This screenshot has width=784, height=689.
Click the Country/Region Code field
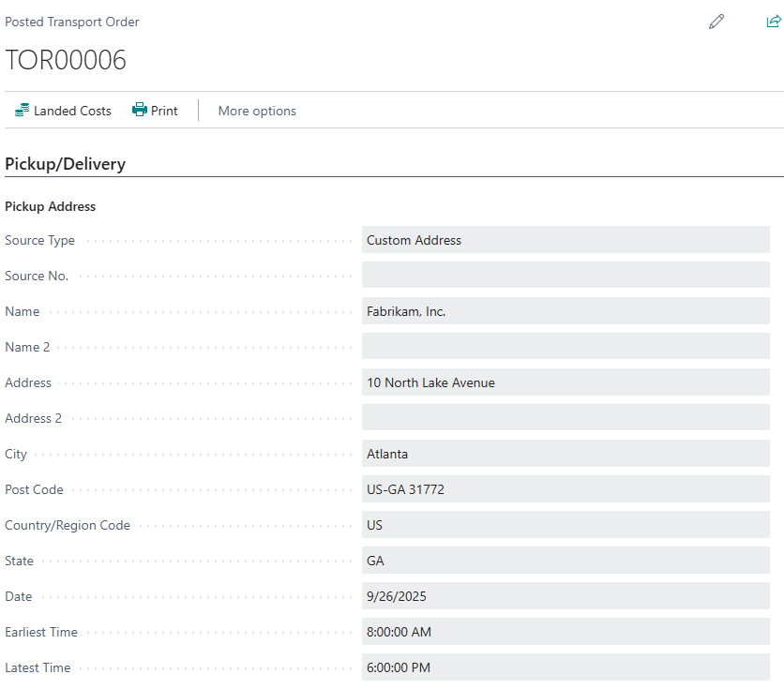coord(565,525)
